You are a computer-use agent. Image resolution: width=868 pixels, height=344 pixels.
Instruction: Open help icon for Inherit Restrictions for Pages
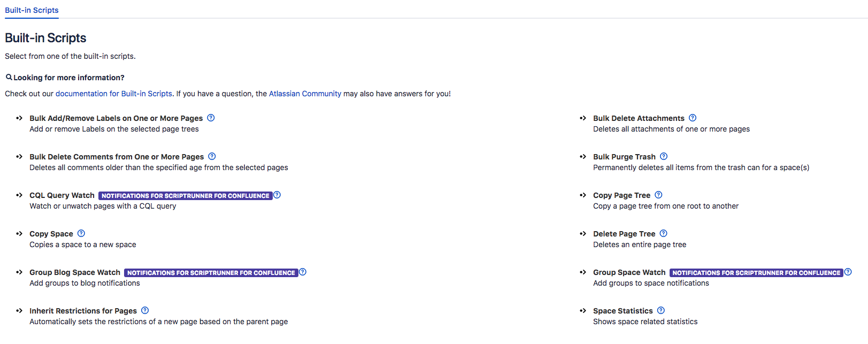pos(145,310)
